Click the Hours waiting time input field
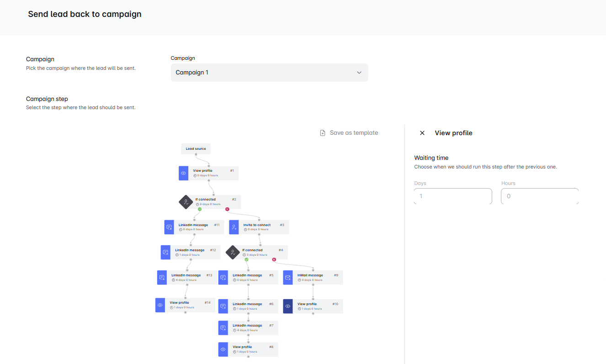 tap(540, 196)
